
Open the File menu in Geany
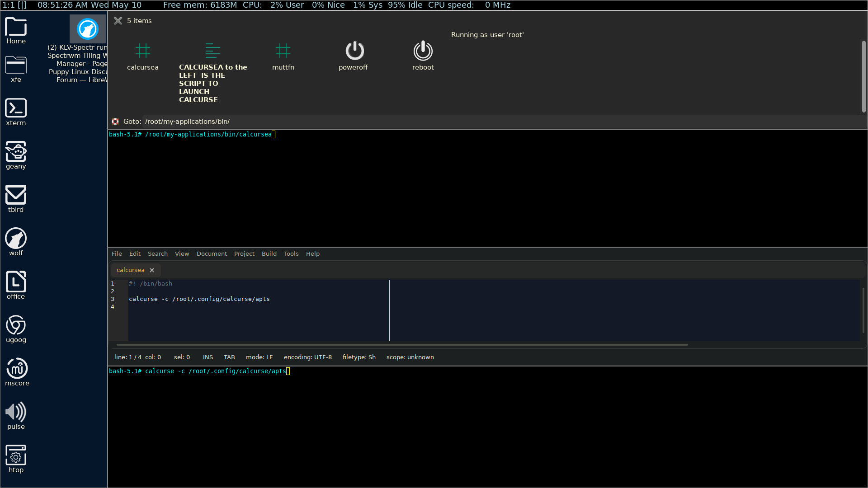point(117,254)
